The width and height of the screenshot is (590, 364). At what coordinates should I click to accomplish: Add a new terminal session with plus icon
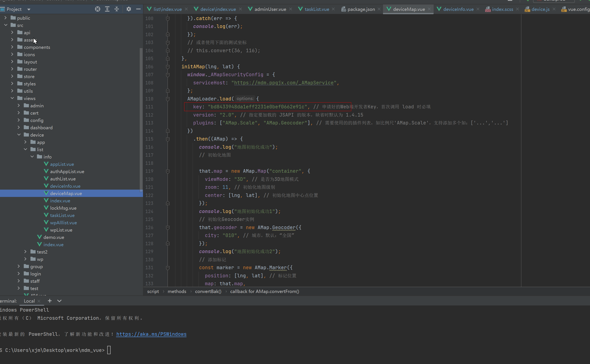pyautogui.click(x=50, y=301)
